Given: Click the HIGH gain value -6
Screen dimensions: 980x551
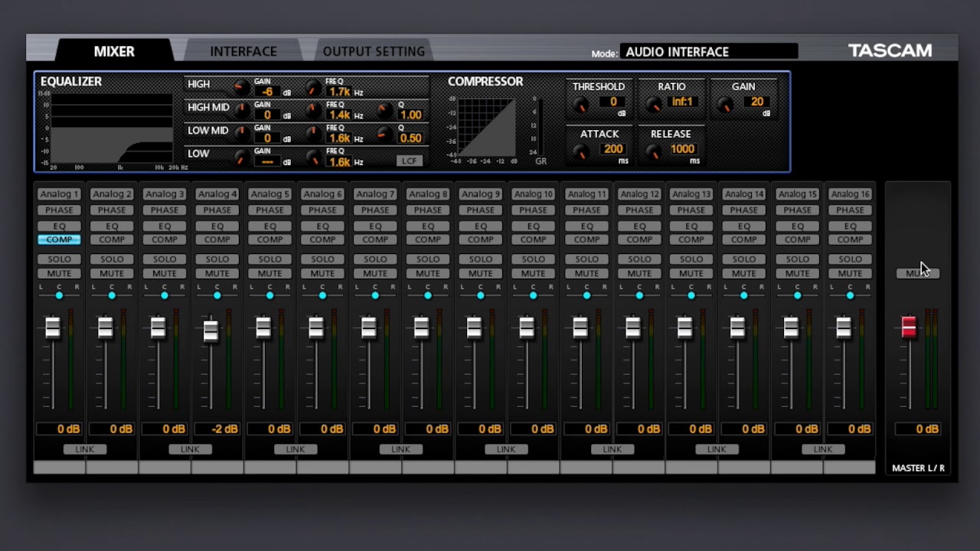Looking at the screenshot, I should pos(267,92).
